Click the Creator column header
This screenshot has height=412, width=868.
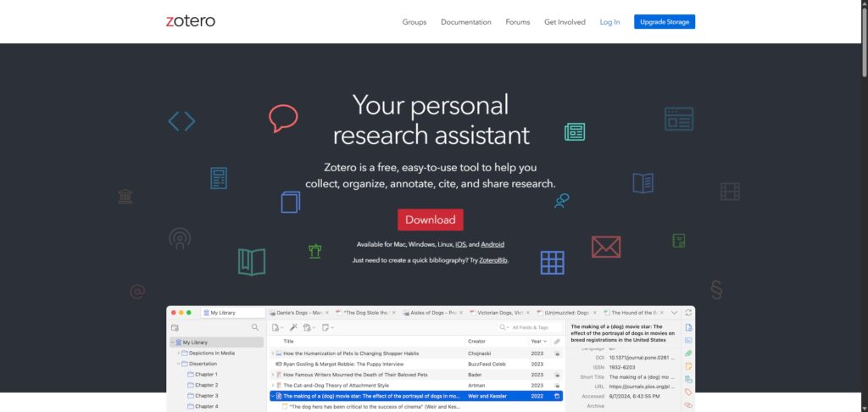[x=476, y=342]
